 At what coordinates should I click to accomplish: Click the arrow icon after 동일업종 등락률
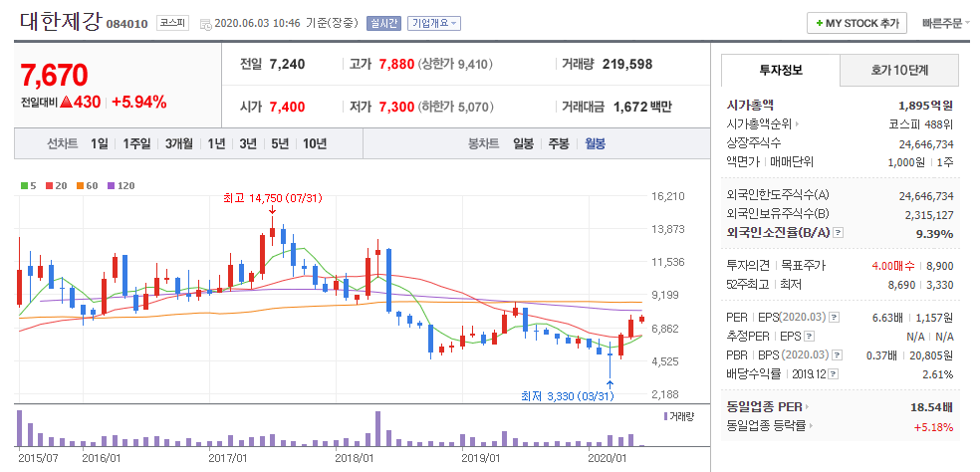812,426
